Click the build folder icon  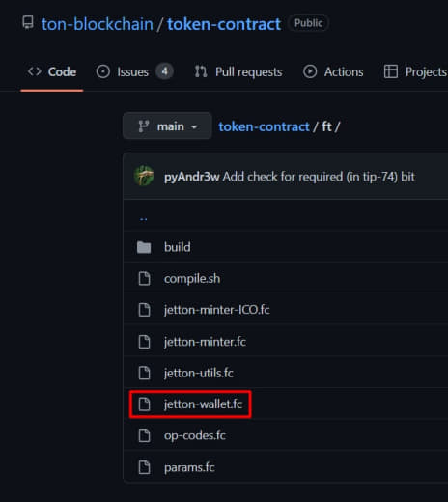coord(144,247)
